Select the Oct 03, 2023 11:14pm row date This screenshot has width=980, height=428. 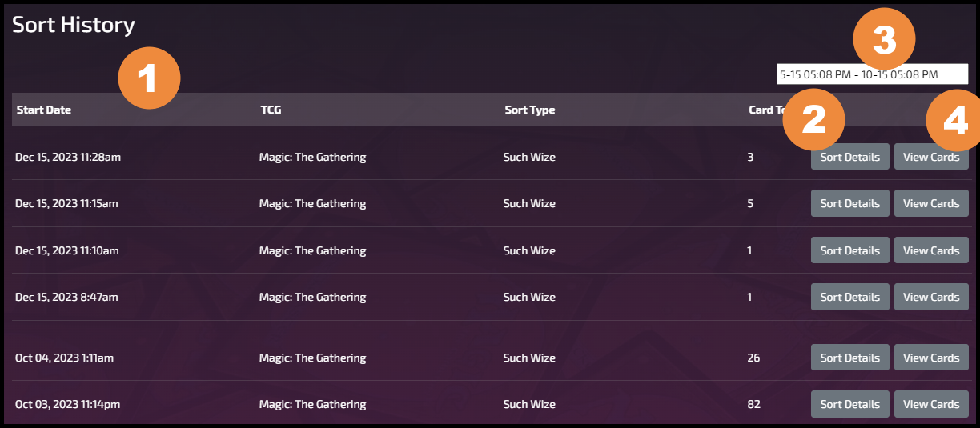coord(67,404)
